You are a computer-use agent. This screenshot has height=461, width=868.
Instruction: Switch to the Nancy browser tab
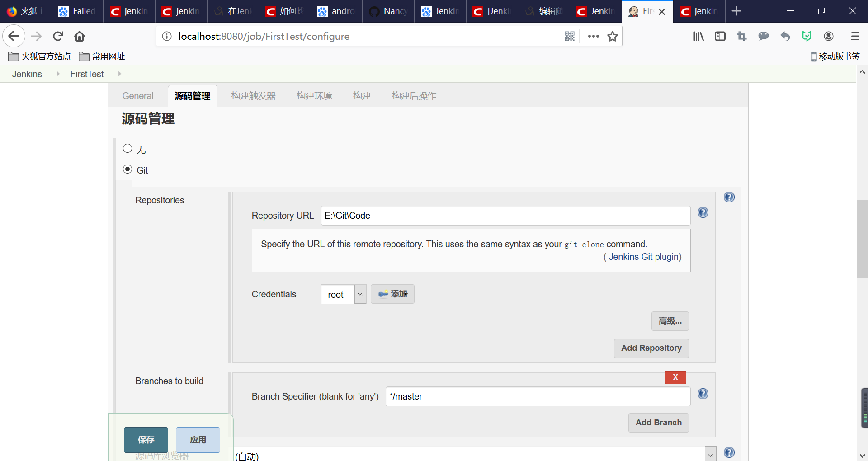pos(389,11)
